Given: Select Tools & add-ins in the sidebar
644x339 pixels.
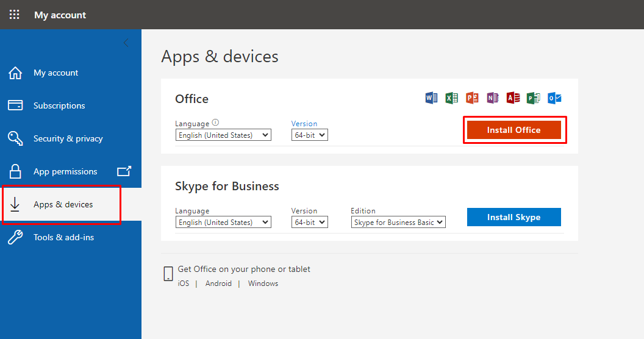Looking at the screenshot, I should pyautogui.click(x=63, y=237).
